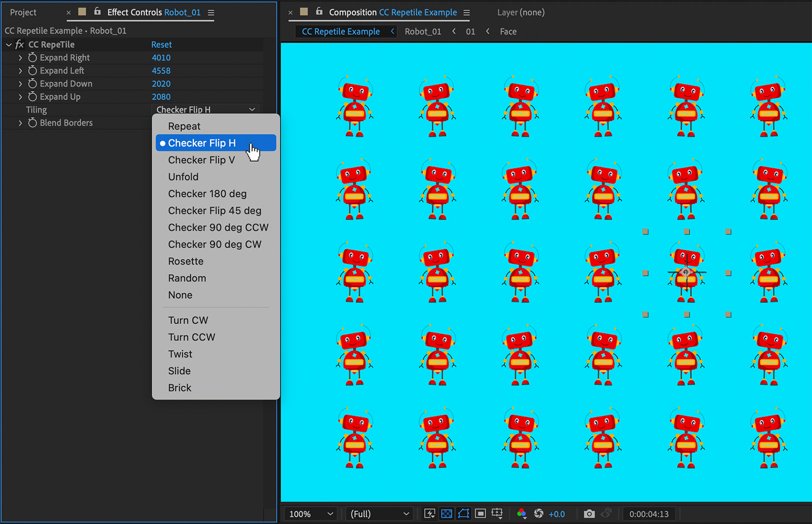Viewport: 812px width, 524px height.
Task: Open Fast Previews using the lightning bolt icon
Action: coord(429,513)
